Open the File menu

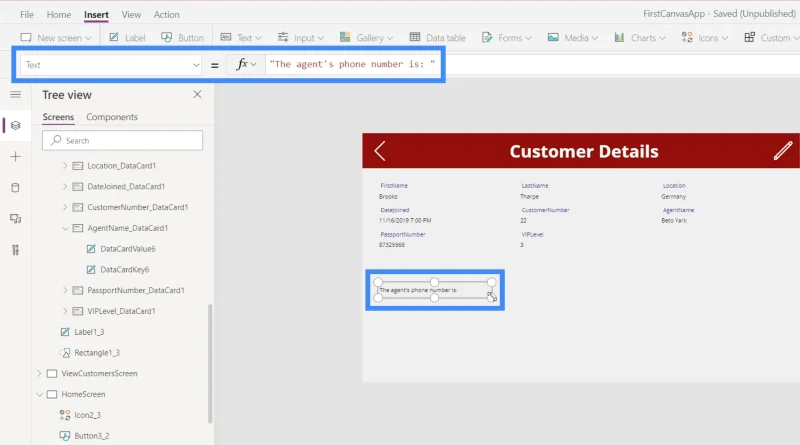27,15
